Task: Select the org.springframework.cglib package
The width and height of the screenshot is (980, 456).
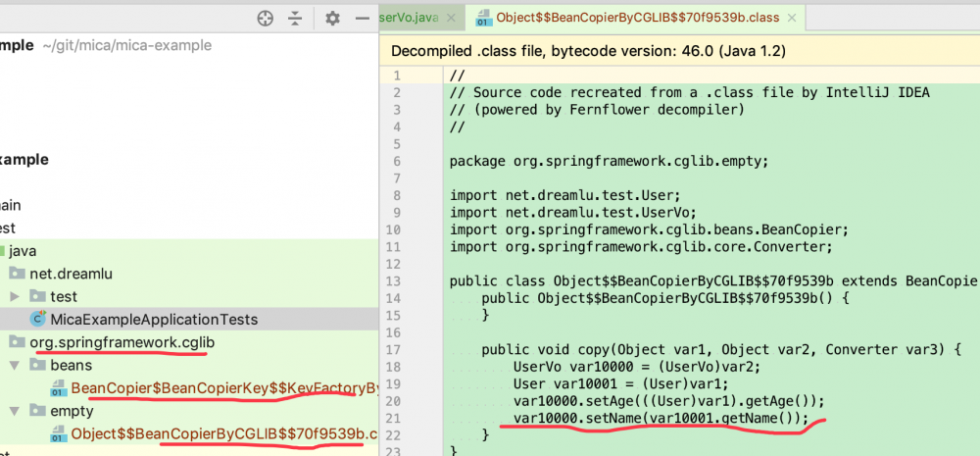Action: (x=122, y=343)
